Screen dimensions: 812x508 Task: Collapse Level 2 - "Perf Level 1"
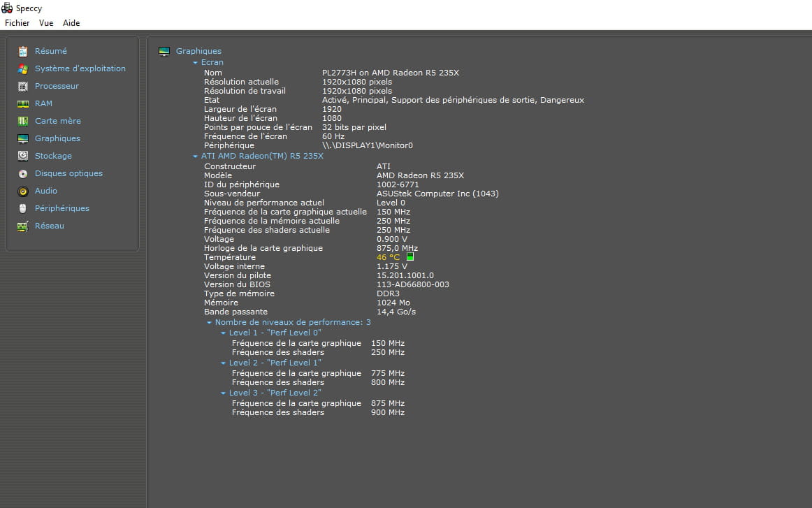pos(223,363)
